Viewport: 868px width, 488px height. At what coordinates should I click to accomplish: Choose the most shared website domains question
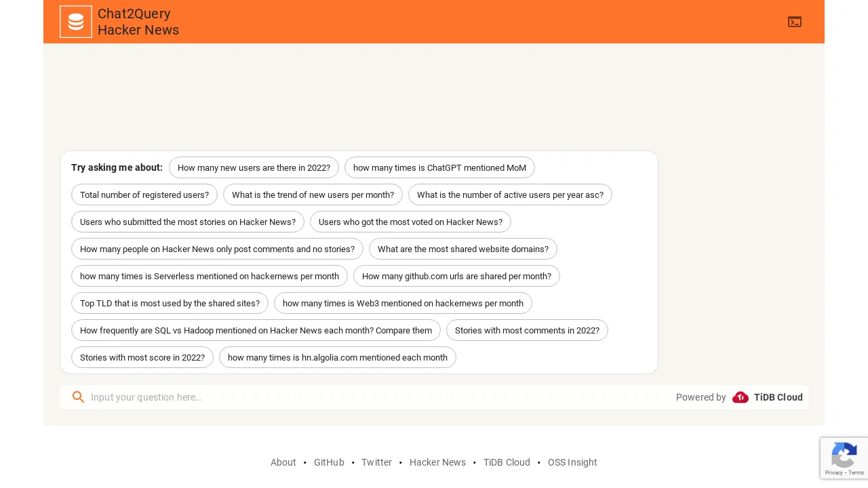click(463, 249)
